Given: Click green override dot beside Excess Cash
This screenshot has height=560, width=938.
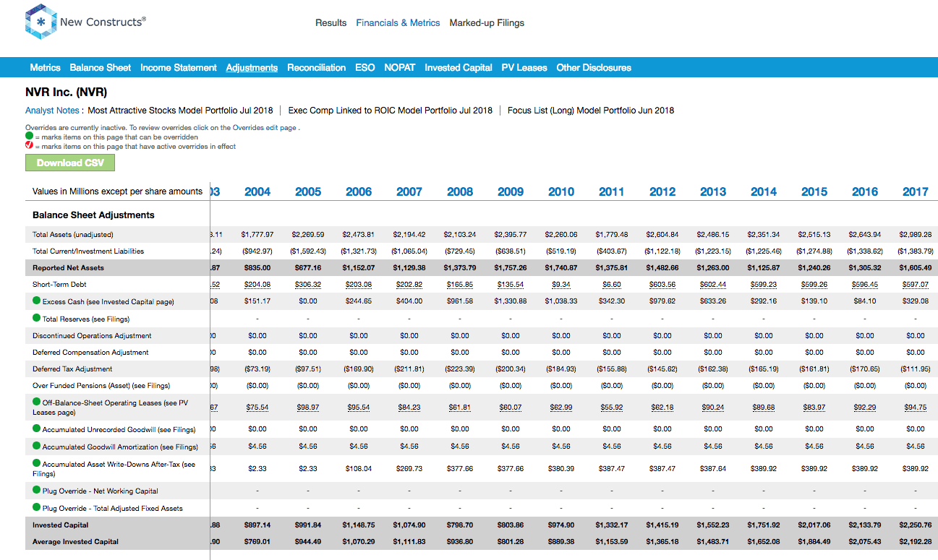Looking at the screenshot, I should click(37, 301).
